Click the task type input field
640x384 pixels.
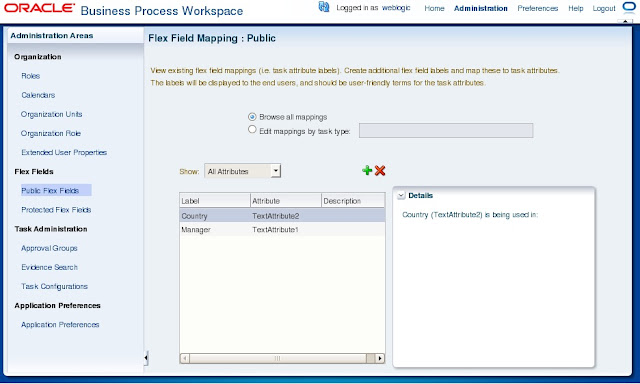coord(446,131)
